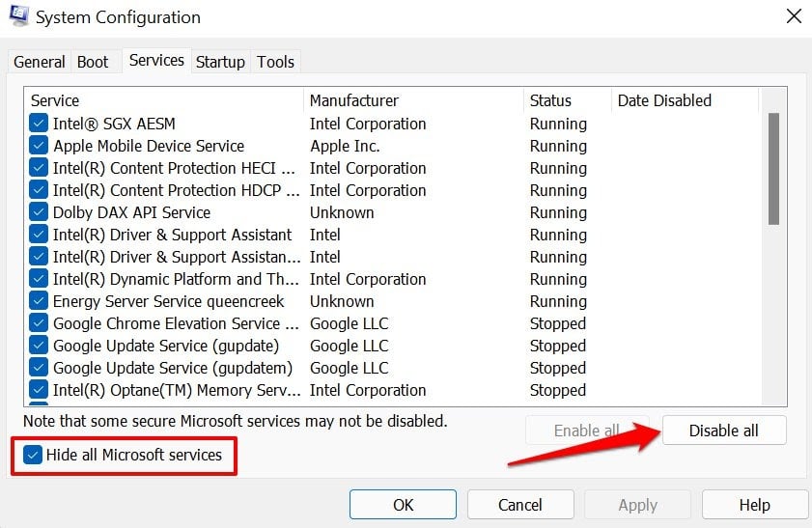Open the Boot tab
Screen dimensions: 812x528
coord(93,62)
